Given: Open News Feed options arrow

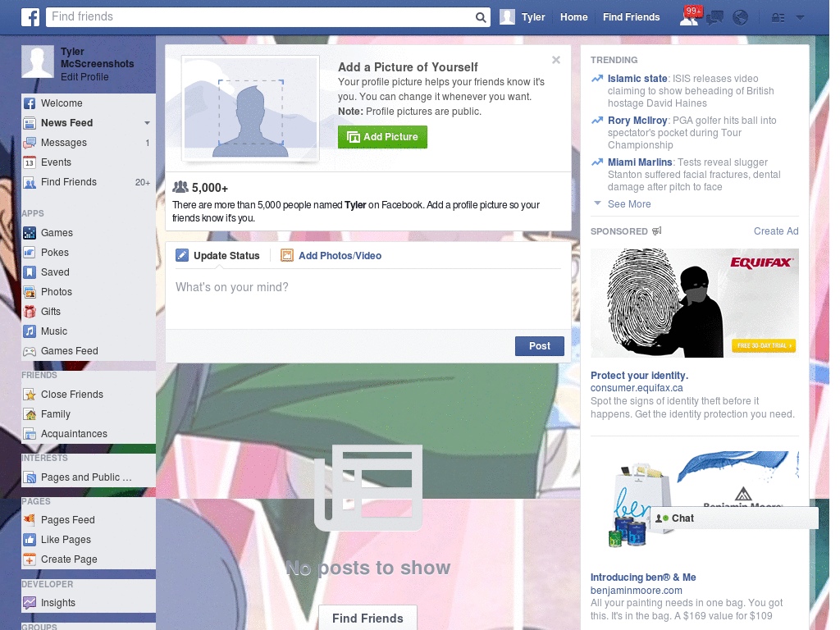Looking at the screenshot, I should point(147,123).
